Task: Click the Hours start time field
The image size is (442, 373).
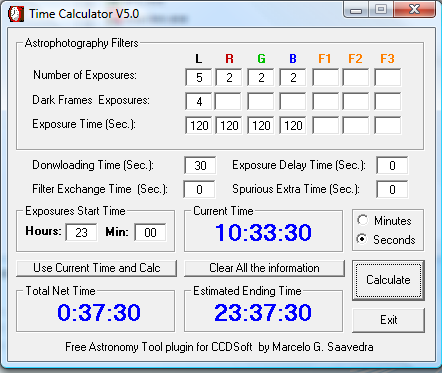Action: 82,232
